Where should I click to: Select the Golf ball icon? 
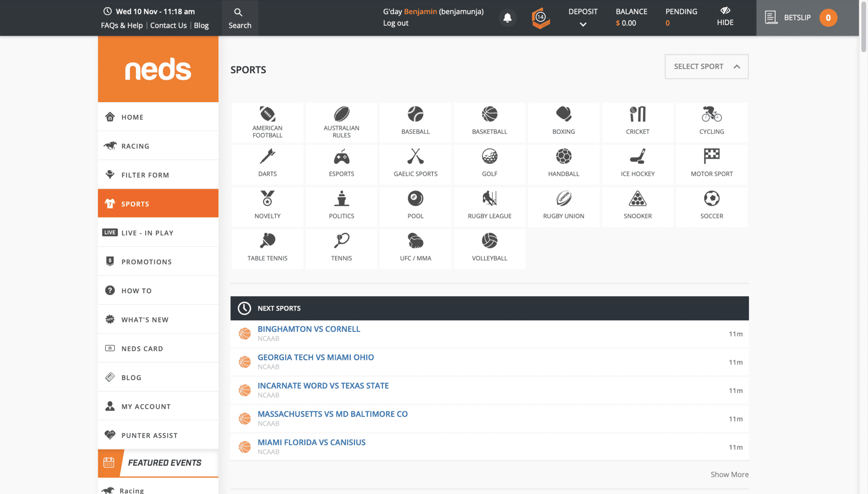(x=490, y=156)
